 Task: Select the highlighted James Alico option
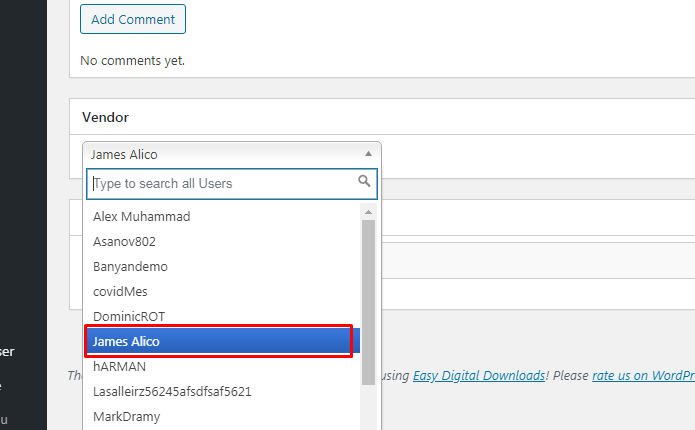222,341
